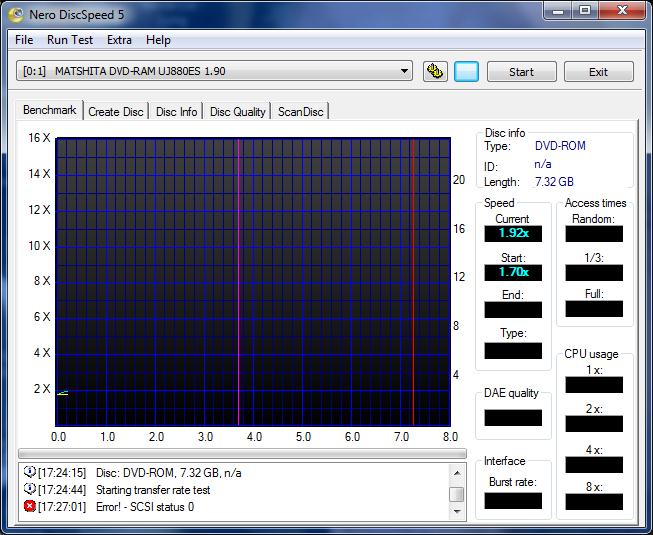Expand the MATSHITA DVD-RAM drive dropdown
The height and width of the screenshot is (535, 653).
[404, 72]
